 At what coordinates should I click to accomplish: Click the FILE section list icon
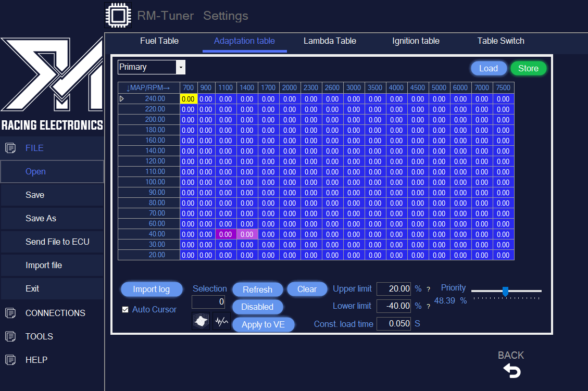(10, 148)
